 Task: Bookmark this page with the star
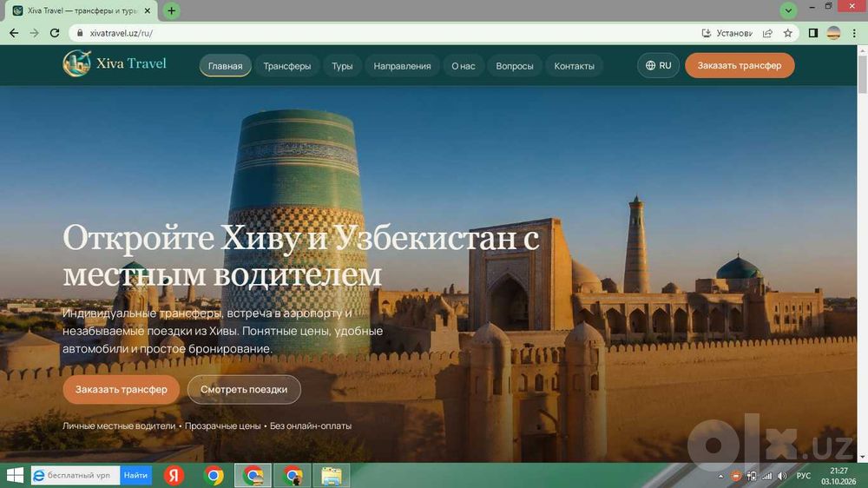pyautogui.click(x=788, y=33)
